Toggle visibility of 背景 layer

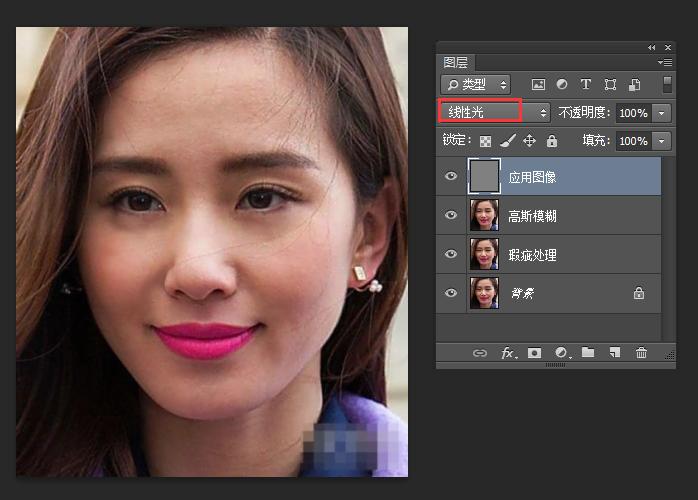point(451,293)
